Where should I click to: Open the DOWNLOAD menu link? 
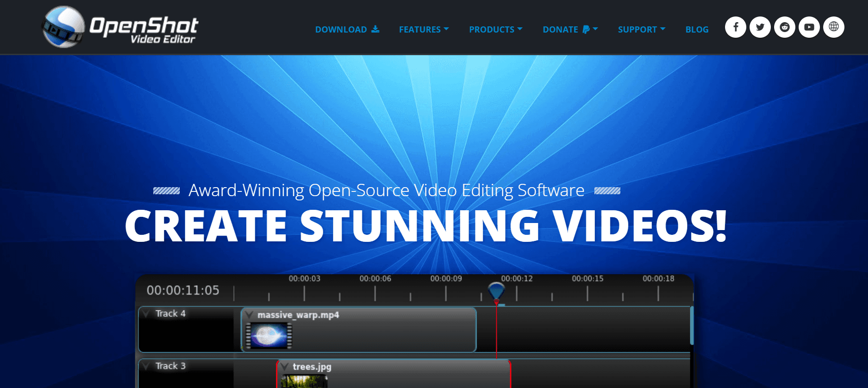point(347,29)
